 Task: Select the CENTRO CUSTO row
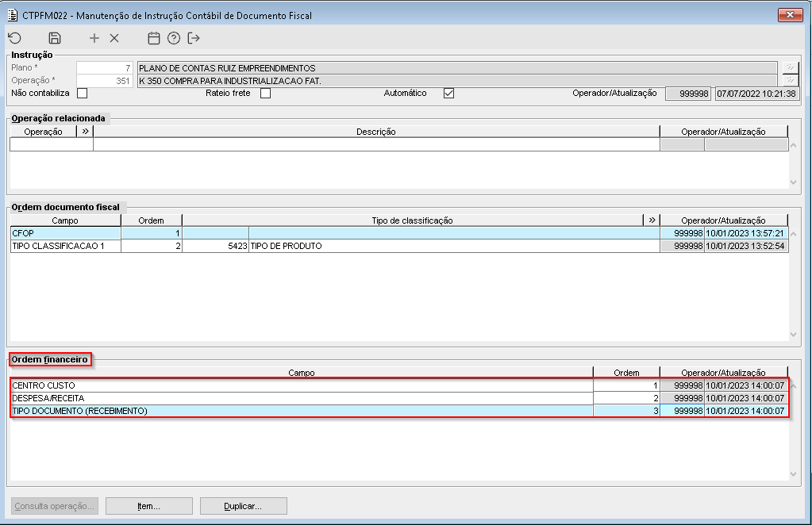pyautogui.click(x=399, y=385)
